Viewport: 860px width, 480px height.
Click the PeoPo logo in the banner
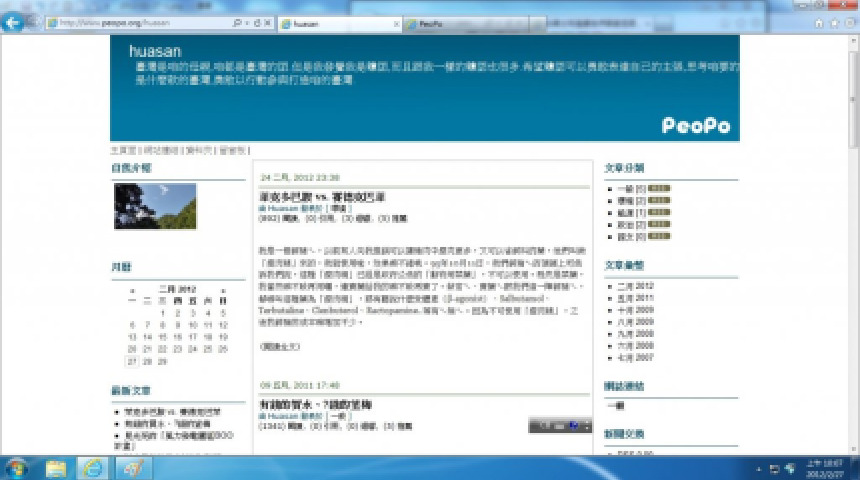(696, 125)
